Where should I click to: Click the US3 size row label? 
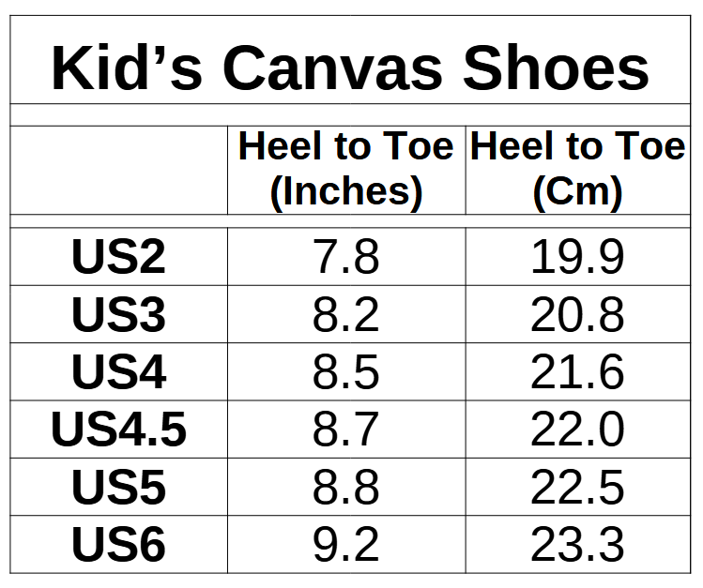tap(118, 315)
